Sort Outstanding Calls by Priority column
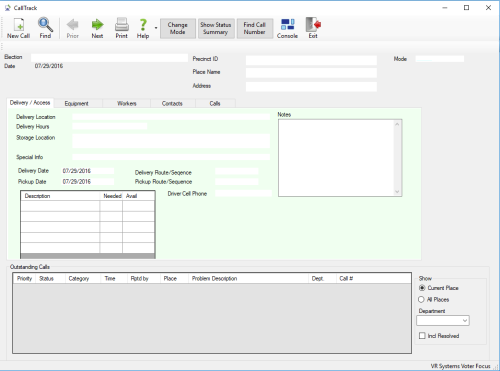 (x=25, y=278)
